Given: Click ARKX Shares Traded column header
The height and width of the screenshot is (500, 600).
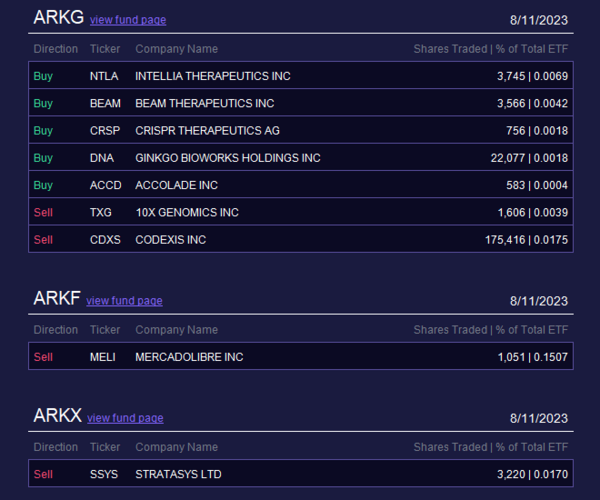Looking at the screenshot, I should point(491,447).
